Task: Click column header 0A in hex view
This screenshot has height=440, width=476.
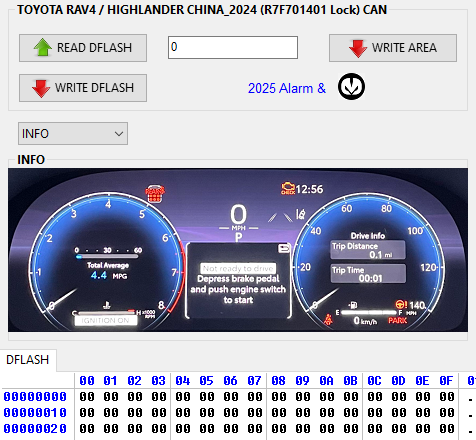Action: click(326, 381)
